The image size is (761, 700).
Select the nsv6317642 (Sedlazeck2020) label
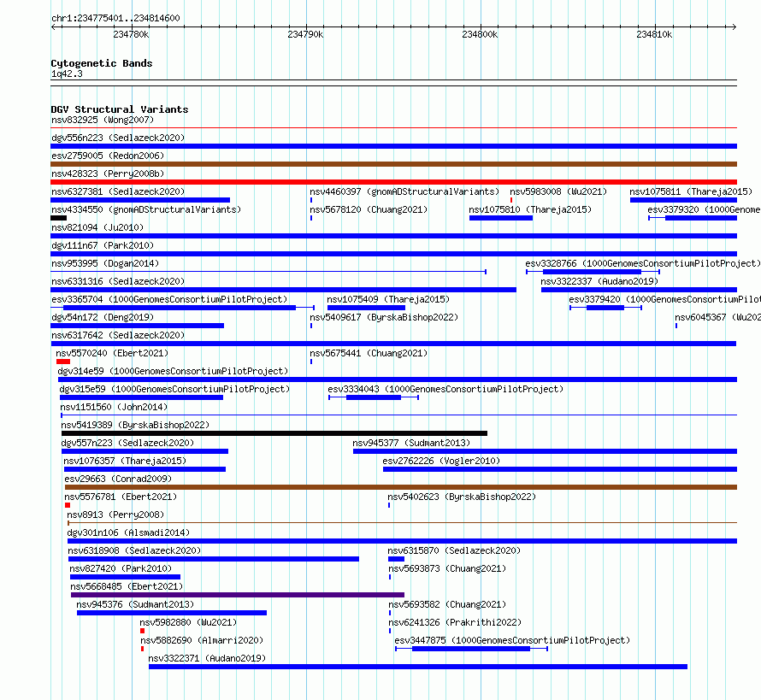[x=118, y=335]
